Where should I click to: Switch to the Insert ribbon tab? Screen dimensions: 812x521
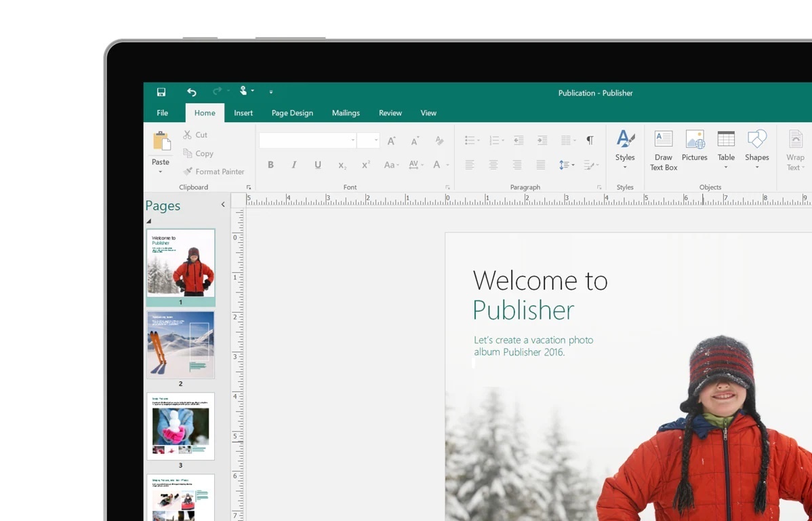(x=243, y=113)
